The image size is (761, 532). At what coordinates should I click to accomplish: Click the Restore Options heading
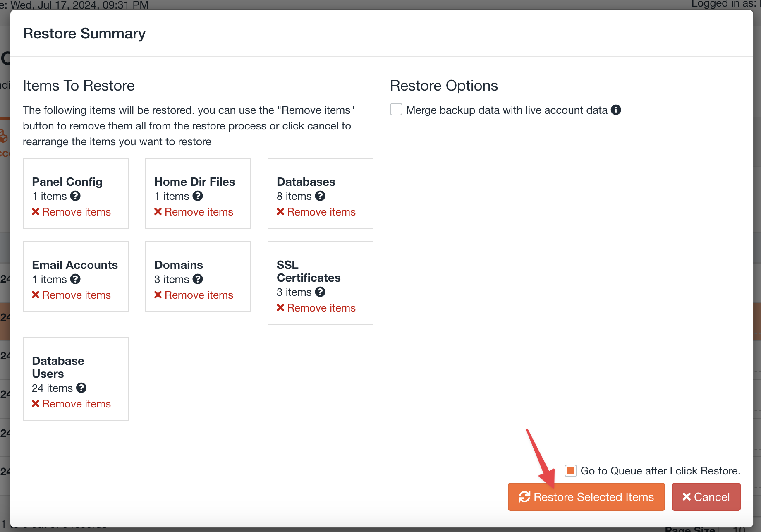point(444,86)
